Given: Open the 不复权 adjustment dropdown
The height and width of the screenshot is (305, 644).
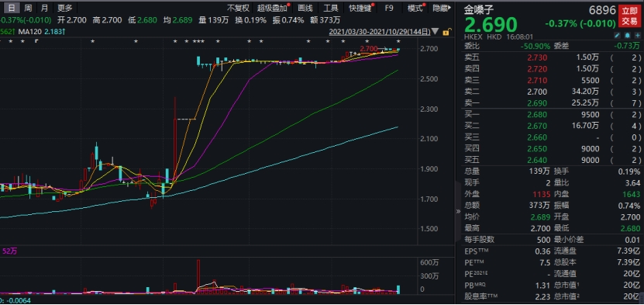Looking at the screenshot, I should pyautogui.click(x=239, y=8).
